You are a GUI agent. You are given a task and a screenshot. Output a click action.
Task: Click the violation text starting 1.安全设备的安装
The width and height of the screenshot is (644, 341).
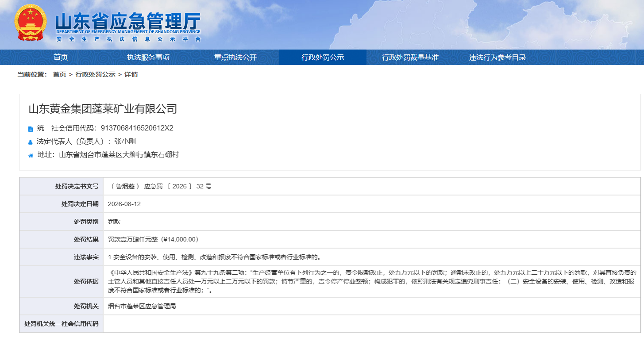coord(214,257)
